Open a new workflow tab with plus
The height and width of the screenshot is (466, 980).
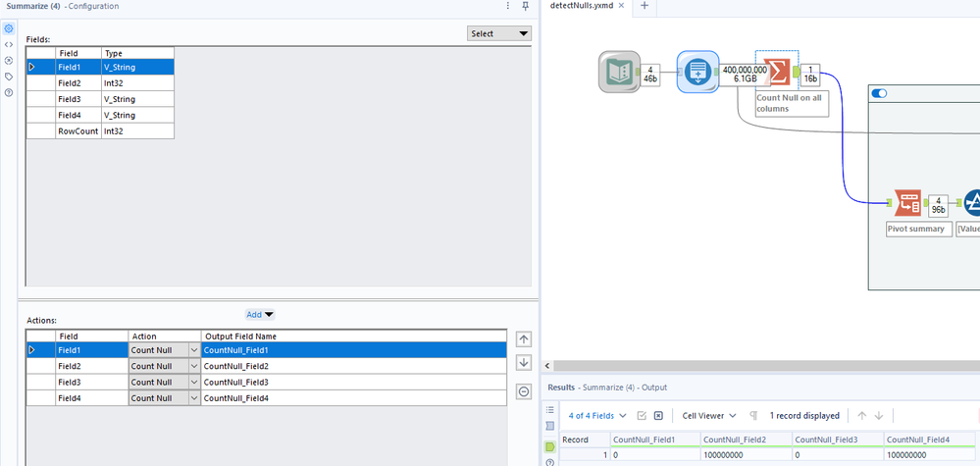point(645,6)
